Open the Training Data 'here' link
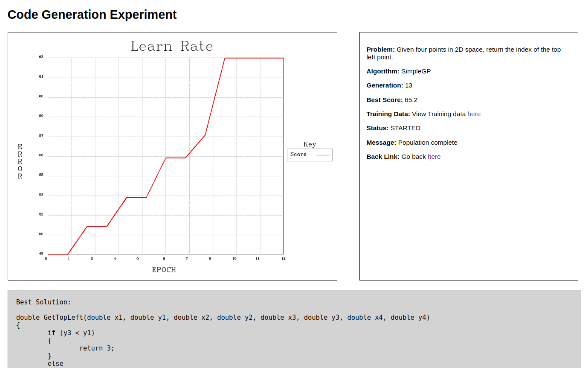The height and width of the screenshot is (368, 588). [x=474, y=114]
